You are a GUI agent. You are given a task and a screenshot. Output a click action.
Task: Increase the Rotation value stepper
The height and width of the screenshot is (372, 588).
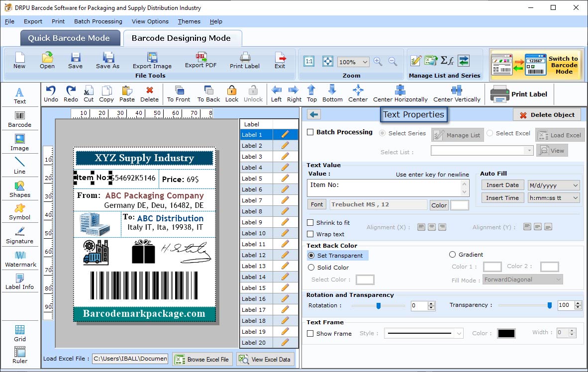click(x=432, y=303)
